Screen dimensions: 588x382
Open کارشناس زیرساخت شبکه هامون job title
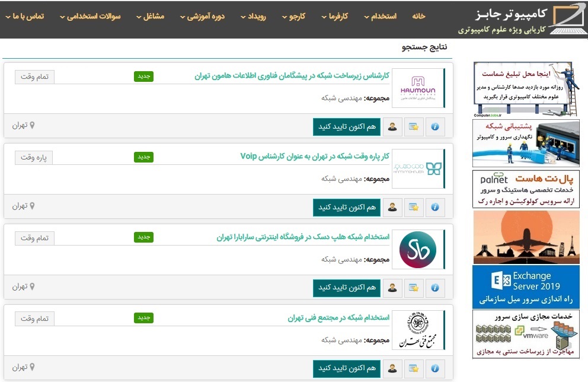point(292,76)
